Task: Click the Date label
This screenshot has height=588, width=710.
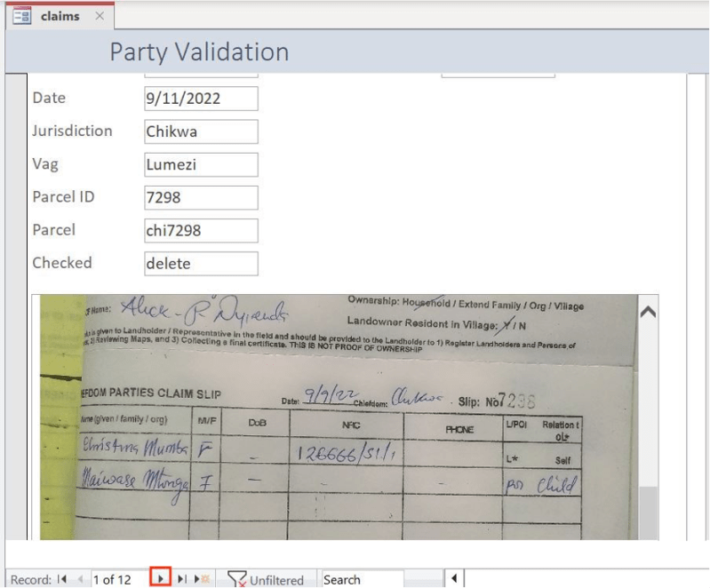Action: point(49,98)
